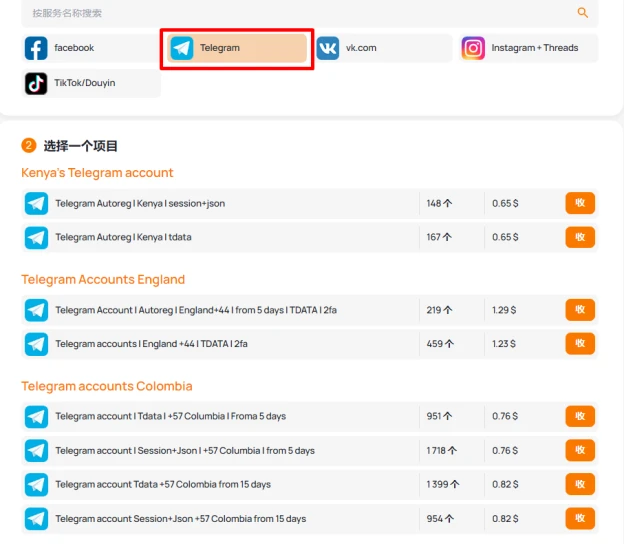Image resolution: width=624 pixels, height=544 pixels.
Task: Click the 1 718 stock count
Action: click(x=442, y=450)
